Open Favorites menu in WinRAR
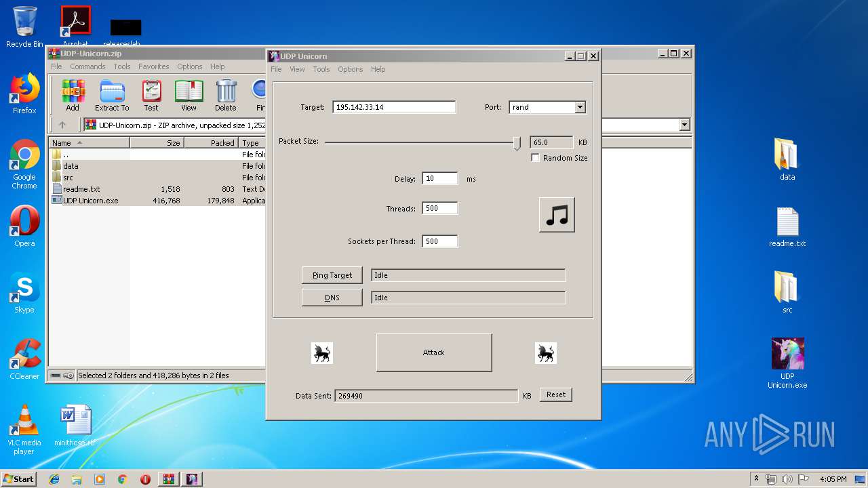The width and height of the screenshot is (868, 488). click(x=154, y=66)
